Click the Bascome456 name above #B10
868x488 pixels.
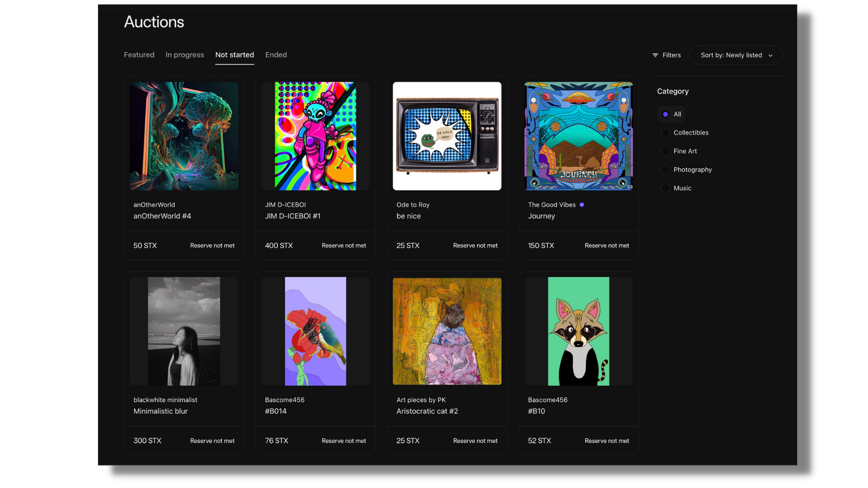[x=548, y=400]
